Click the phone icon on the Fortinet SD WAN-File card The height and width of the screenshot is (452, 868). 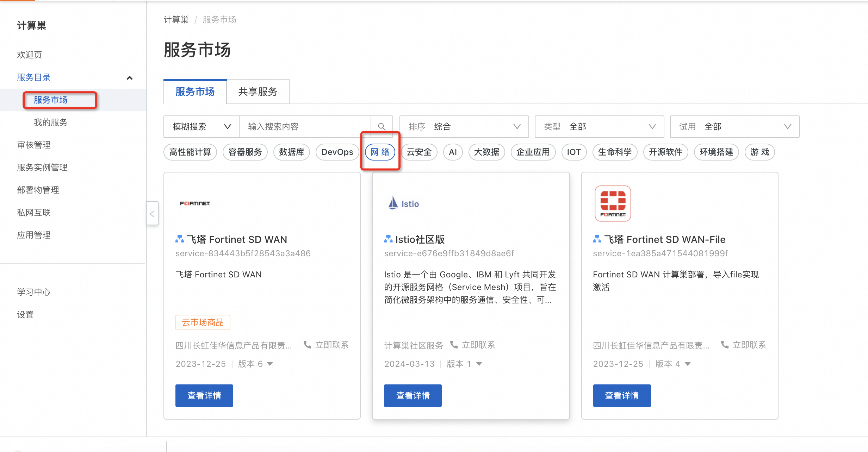pos(725,345)
